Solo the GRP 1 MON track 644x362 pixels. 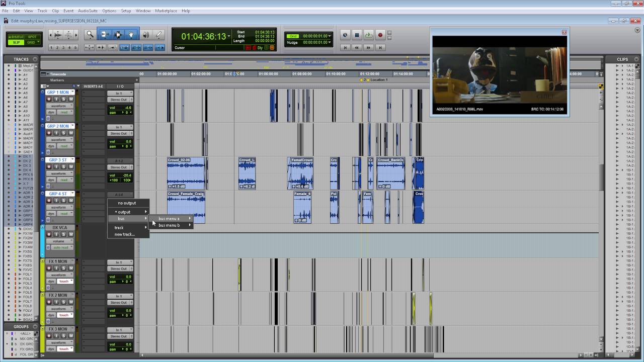[x=64, y=99]
